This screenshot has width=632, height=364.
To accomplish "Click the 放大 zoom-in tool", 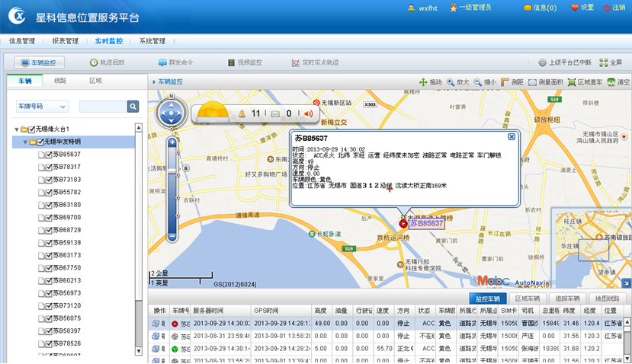I will (458, 81).
